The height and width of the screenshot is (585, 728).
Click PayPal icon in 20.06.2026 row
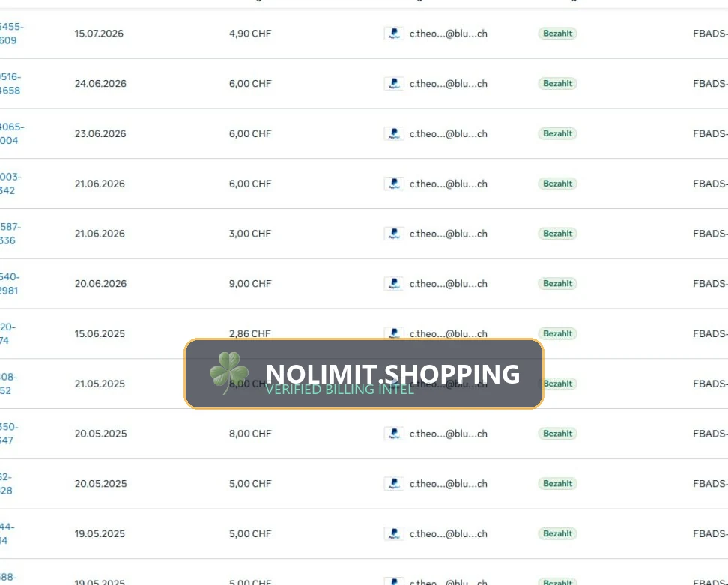(394, 284)
